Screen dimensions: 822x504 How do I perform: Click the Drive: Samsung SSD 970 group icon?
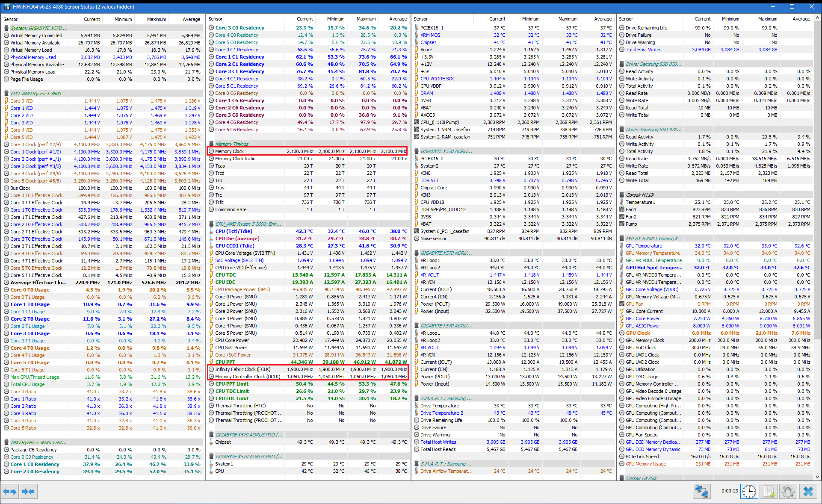pyautogui.click(x=622, y=130)
